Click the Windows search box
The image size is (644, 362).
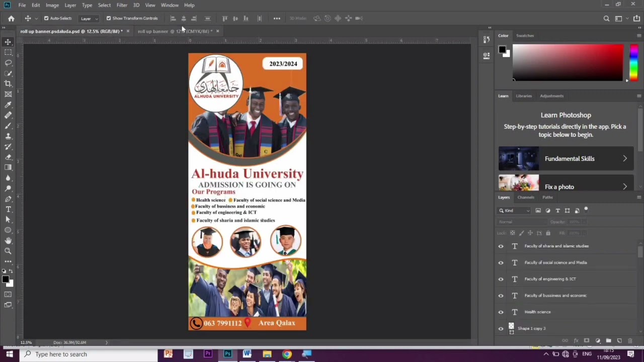point(88,354)
